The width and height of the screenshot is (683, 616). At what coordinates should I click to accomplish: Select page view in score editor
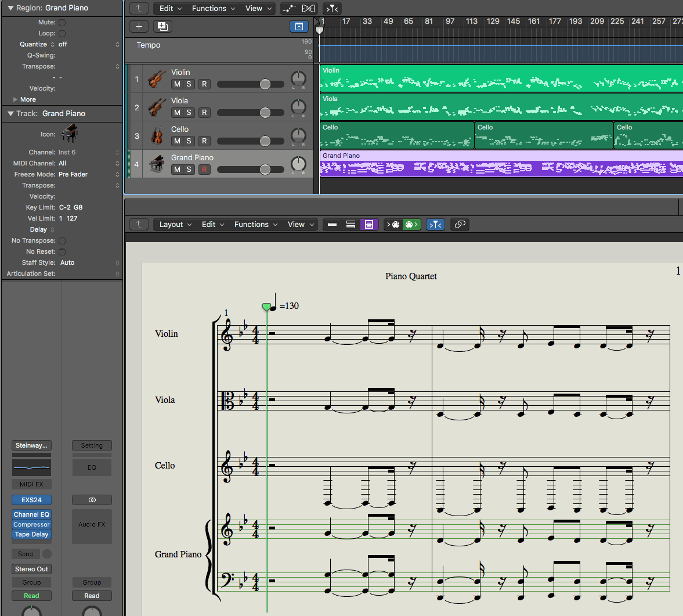coord(369,224)
